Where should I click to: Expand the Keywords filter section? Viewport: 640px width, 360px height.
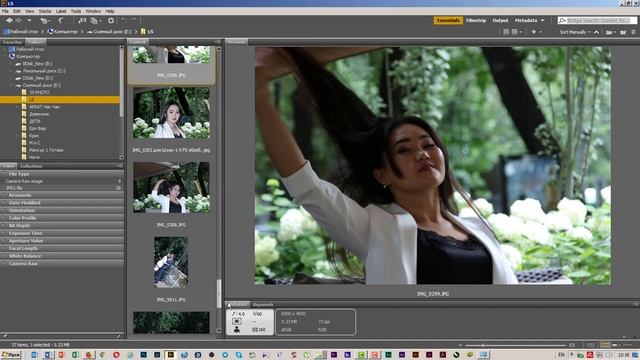pyautogui.click(x=62, y=196)
